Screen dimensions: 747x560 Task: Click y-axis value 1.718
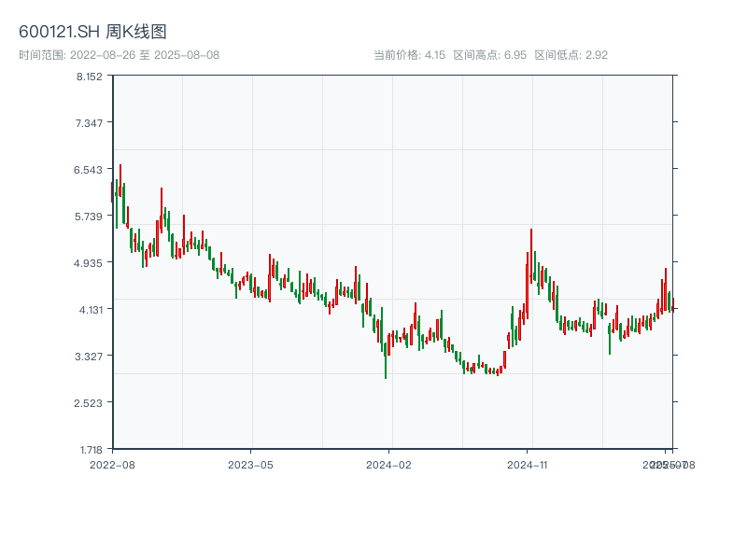pos(91,450)
